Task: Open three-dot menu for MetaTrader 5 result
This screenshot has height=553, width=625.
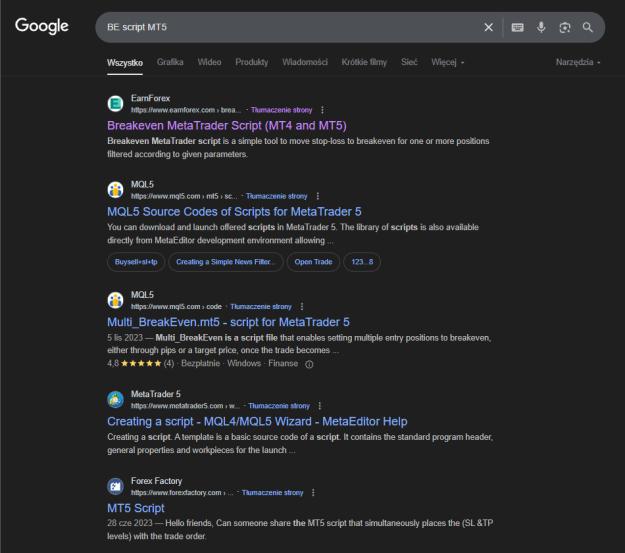Action: [x=320, y=405]
